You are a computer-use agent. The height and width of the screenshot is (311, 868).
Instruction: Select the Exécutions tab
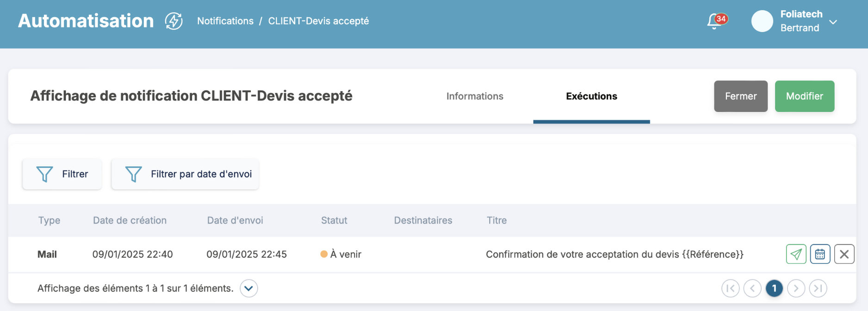pyautogui.click(x=591, y=96)
